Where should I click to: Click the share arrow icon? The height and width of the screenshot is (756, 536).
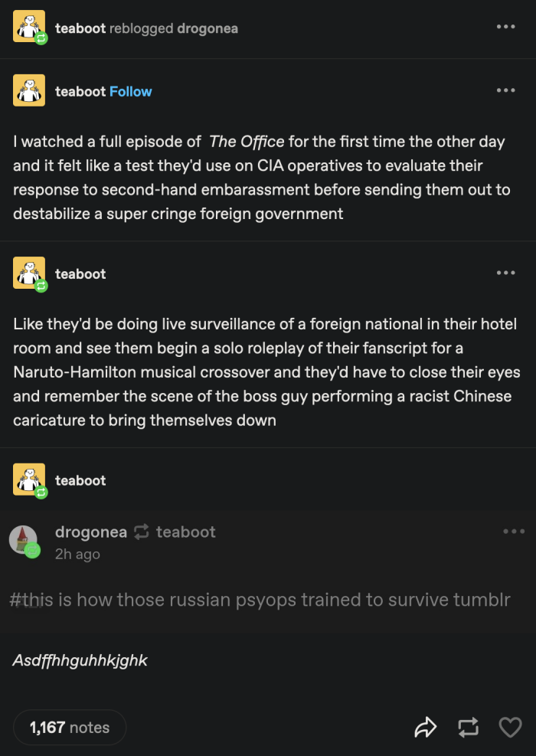(425, 727)
